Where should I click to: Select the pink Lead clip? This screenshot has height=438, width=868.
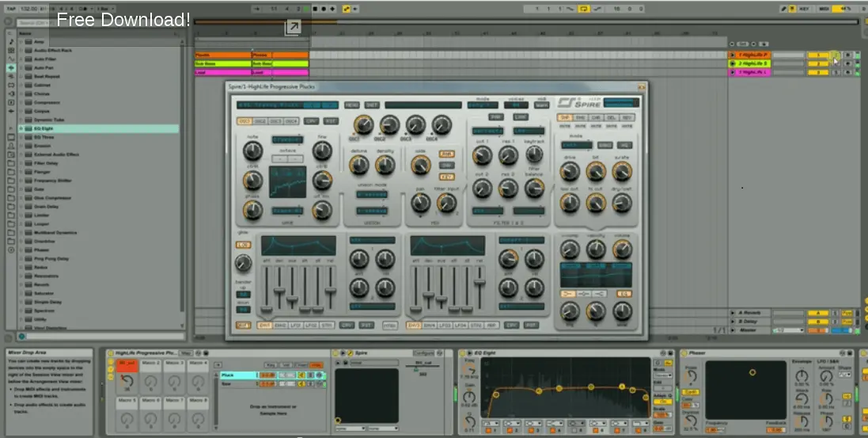223,73
